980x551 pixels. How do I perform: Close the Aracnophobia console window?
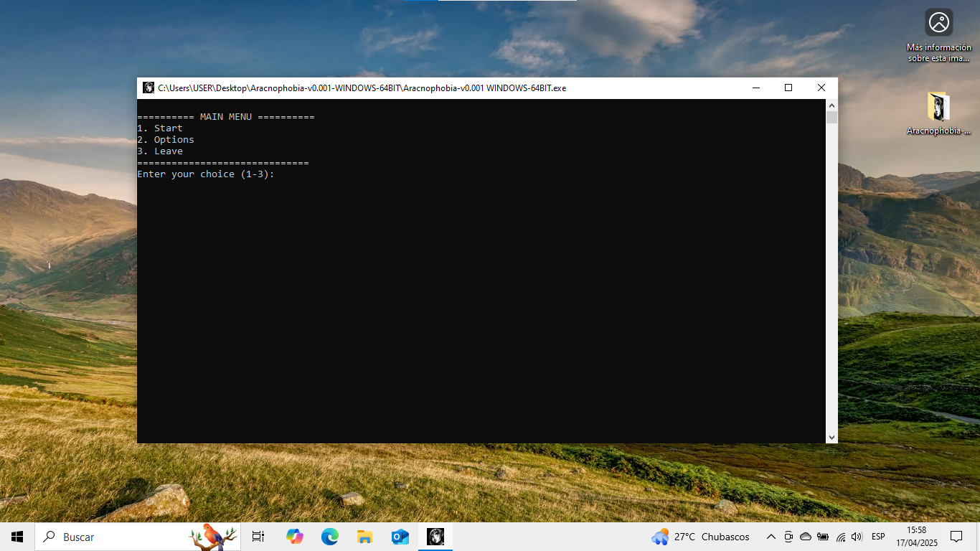(x=821, y=88)
